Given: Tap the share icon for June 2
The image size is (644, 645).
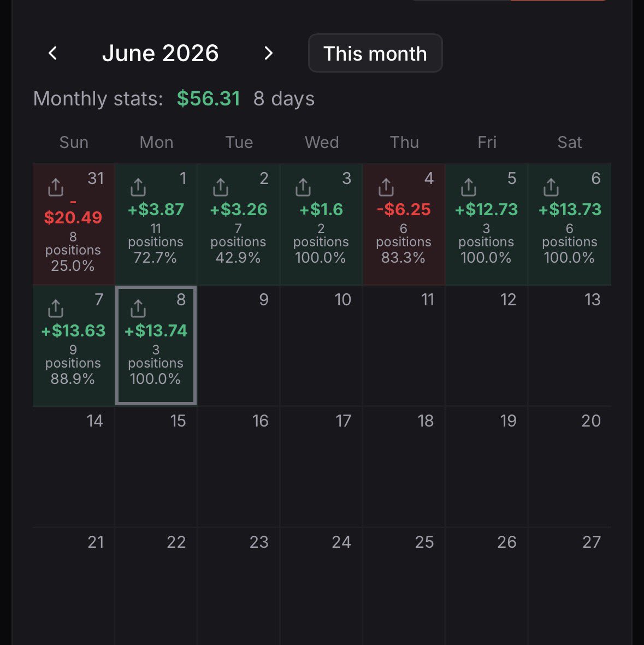Looking at the screenshot, I should [221, 187].
